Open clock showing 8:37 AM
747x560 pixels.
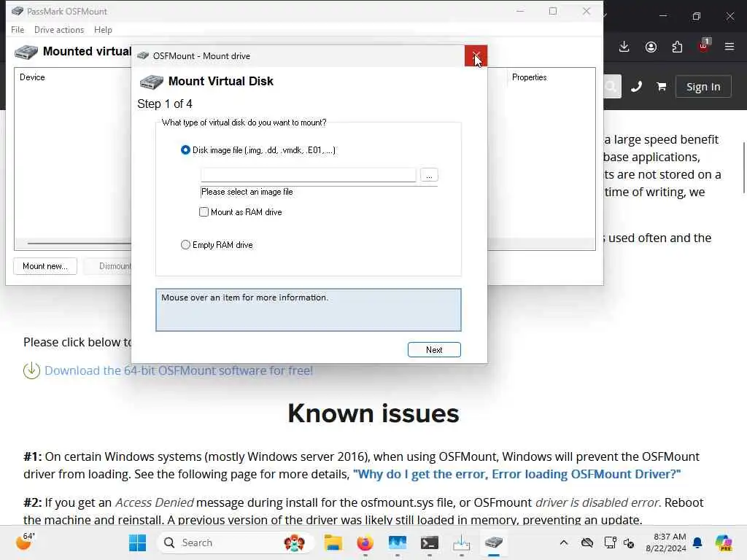666,542
